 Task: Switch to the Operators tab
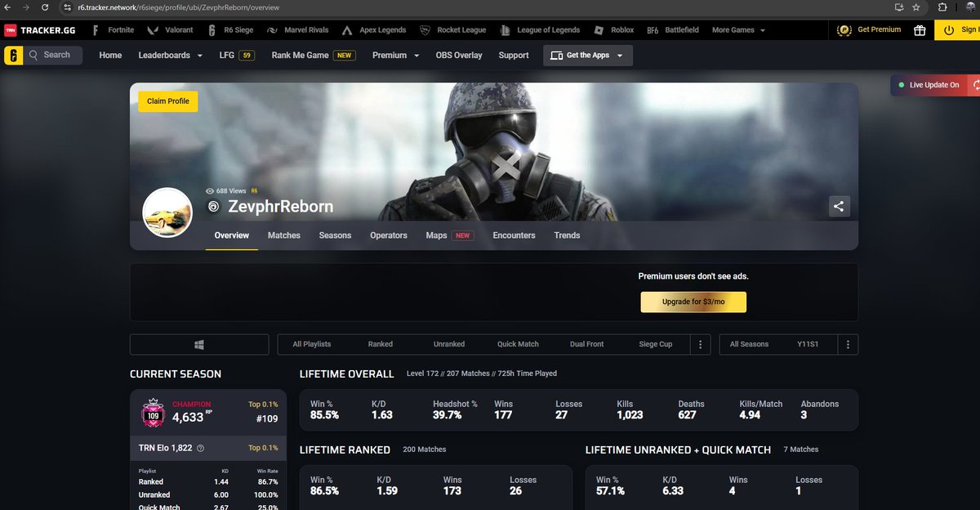[x=389, y=235]
